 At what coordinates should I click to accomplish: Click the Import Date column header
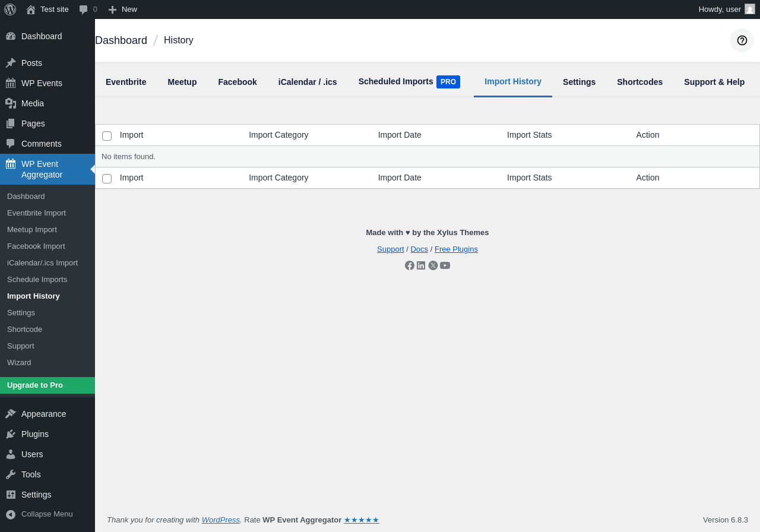(x=400, y=135)
